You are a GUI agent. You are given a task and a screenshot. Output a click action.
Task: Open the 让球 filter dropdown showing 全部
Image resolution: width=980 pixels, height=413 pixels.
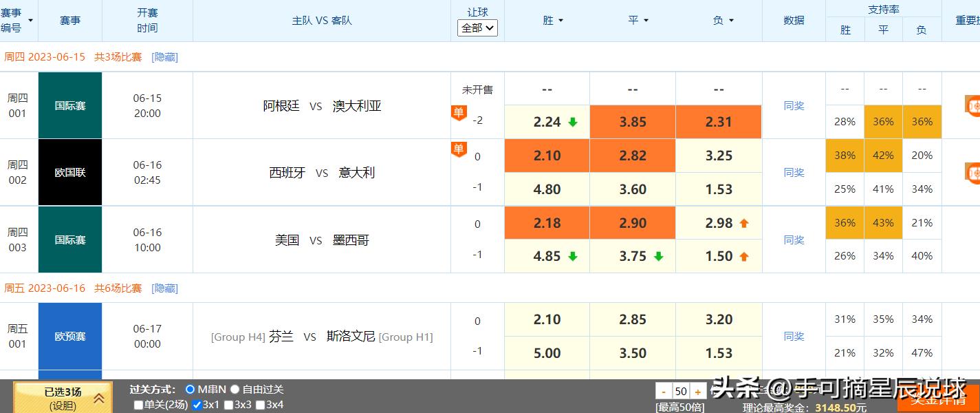[x=477, y=28]
